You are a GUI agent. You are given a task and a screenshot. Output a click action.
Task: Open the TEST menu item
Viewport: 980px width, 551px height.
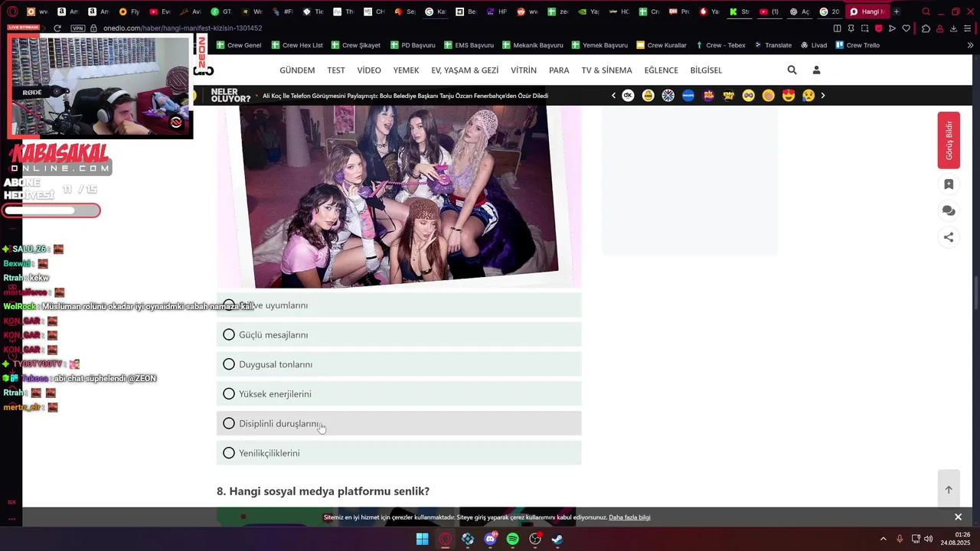(x=336, y=70)
